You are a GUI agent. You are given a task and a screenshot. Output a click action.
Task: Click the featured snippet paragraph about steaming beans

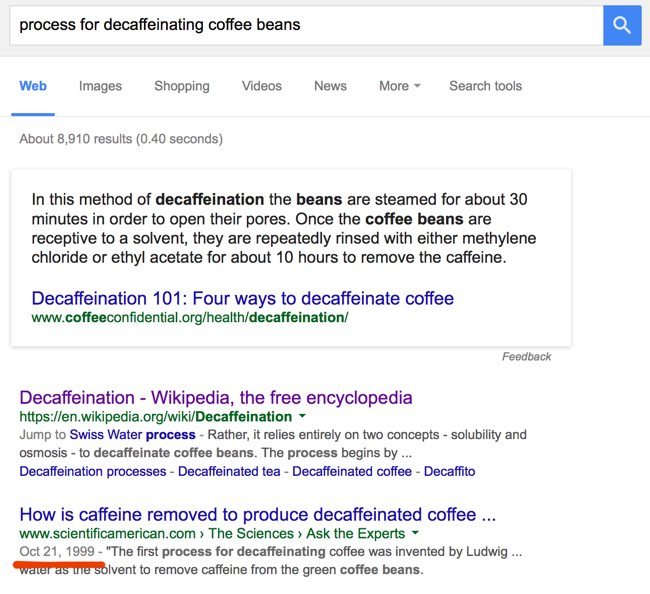point(284,228)
